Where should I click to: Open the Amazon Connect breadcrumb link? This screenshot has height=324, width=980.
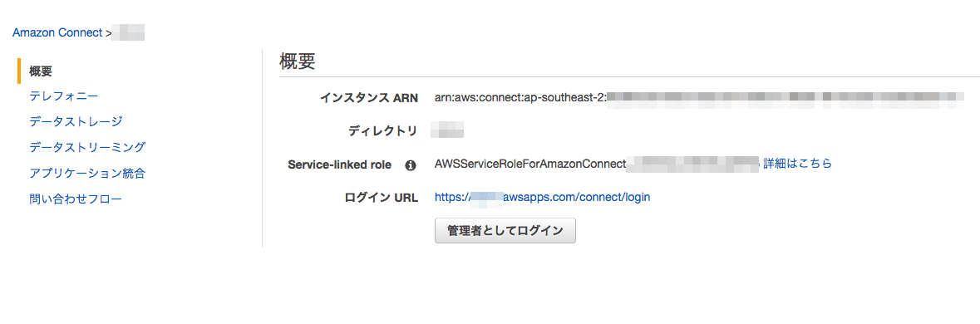pyautogui.click(x=57, y=33)
